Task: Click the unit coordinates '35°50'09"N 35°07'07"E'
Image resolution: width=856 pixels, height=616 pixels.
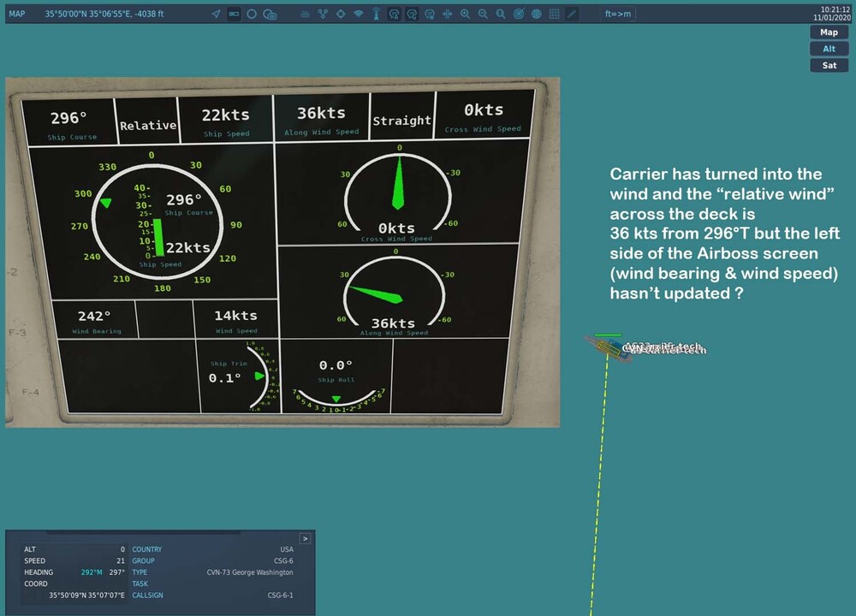Action: pyautogui.click(x=86, y=595)
